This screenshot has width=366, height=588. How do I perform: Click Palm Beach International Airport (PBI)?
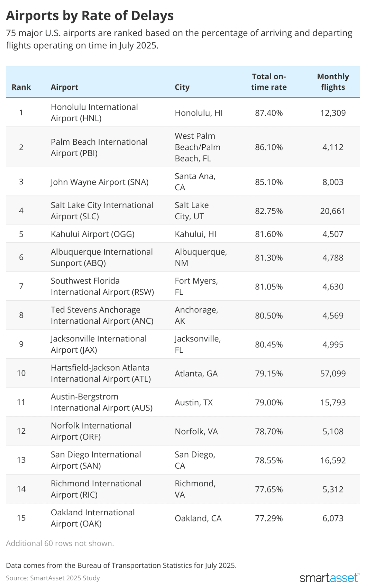(99, 147)
